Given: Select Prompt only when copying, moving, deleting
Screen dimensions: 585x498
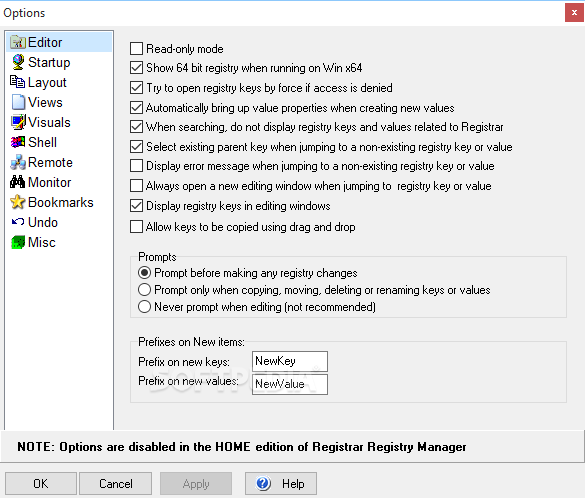Looking at the screenshot, I should coord(144,290).
